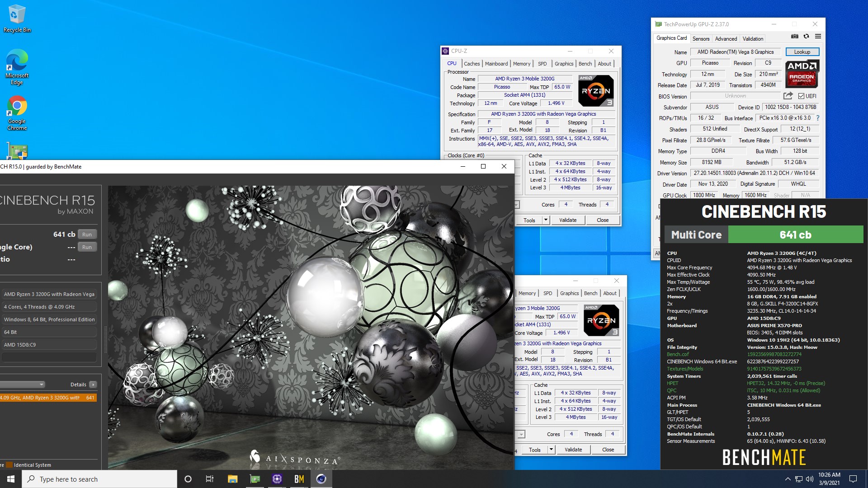The width and height of the screenshot is (868, 488).
Task: Run the CPU multi-core test (641 cb)
Action: (x=87, y=235)
